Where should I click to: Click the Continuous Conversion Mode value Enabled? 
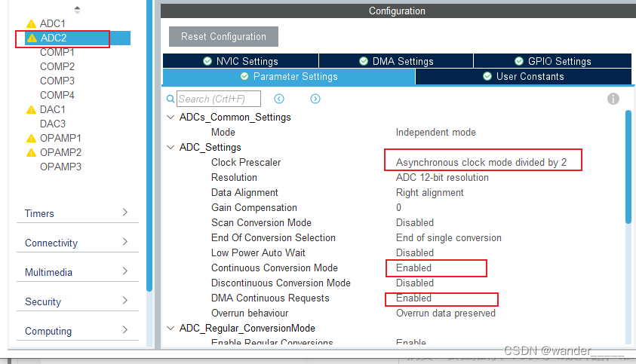pos(413,268)
